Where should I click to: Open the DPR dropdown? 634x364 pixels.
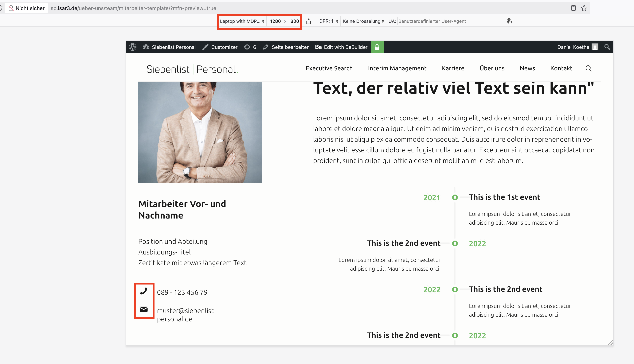click(x=328, y=21)
